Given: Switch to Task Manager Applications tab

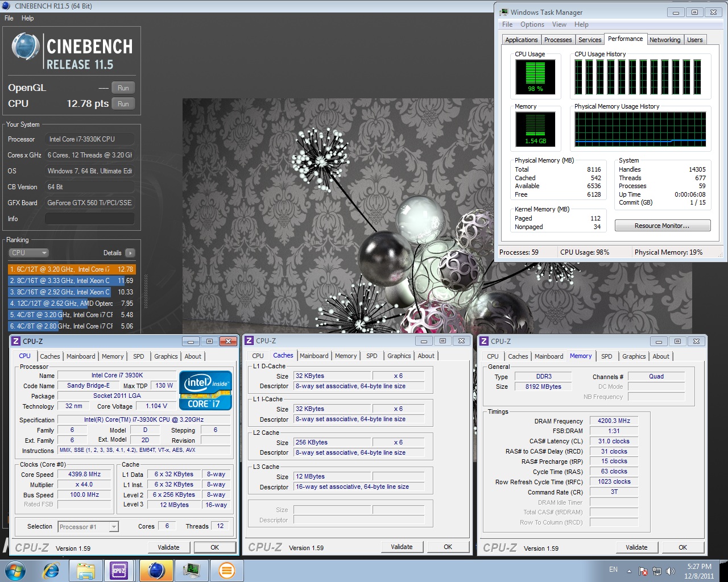Looking at the screenshot, I should pos(522,40).
